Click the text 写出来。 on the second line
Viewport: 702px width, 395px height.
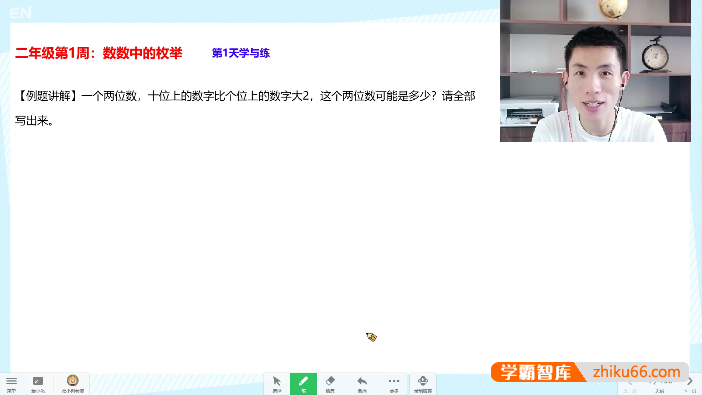tap(34, 121)
